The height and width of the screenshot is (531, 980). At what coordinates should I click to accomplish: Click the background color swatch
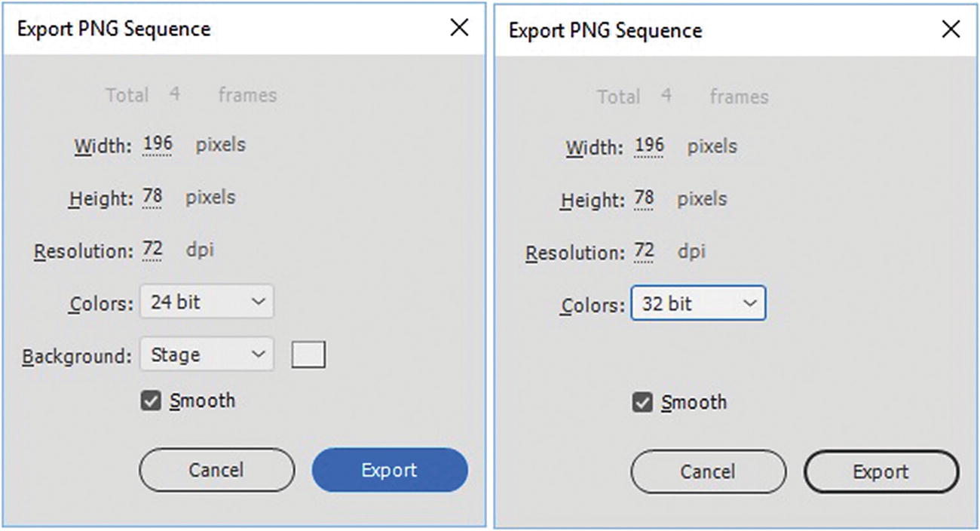click(308, 355)
